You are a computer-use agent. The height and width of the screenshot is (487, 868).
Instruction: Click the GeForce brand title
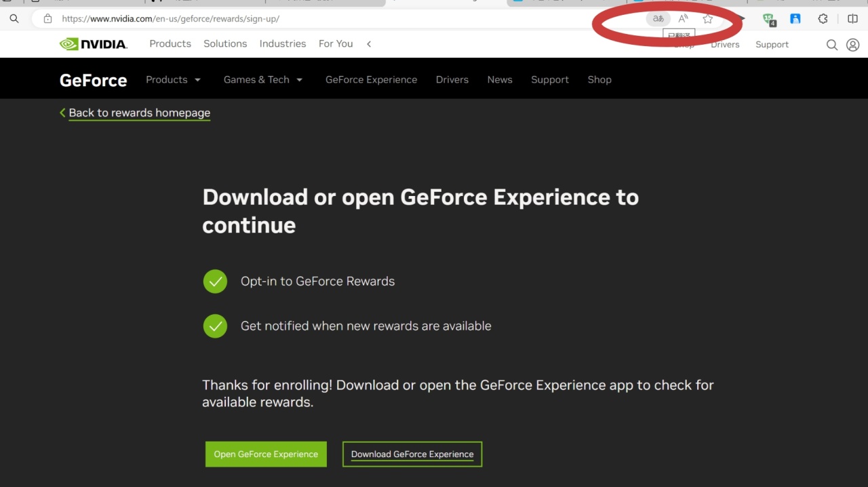click(x=94, y=80)
